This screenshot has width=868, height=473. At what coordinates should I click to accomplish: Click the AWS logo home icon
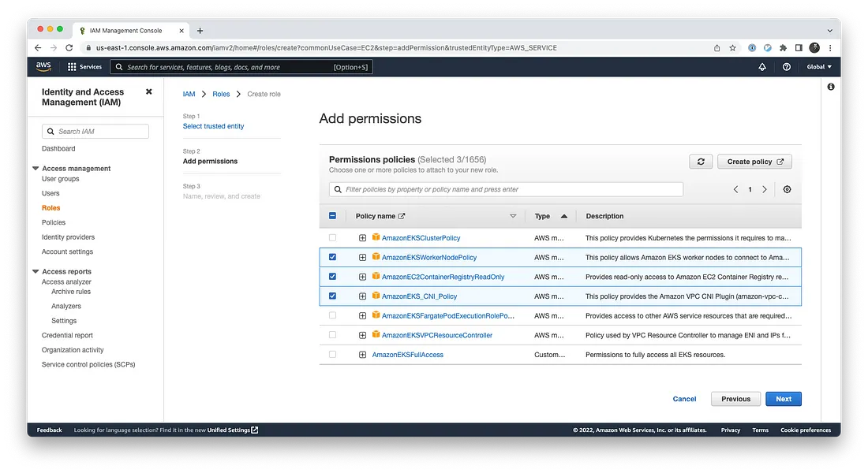[x=43, y=66]
